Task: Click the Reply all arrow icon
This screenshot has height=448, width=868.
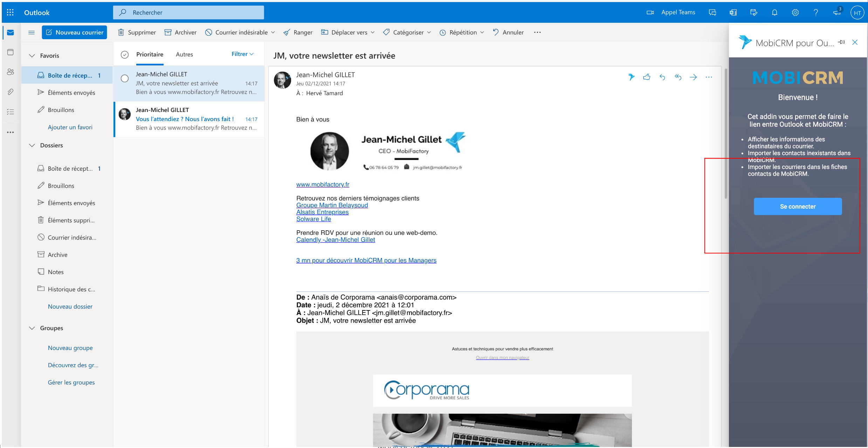Action: (678, 77)
